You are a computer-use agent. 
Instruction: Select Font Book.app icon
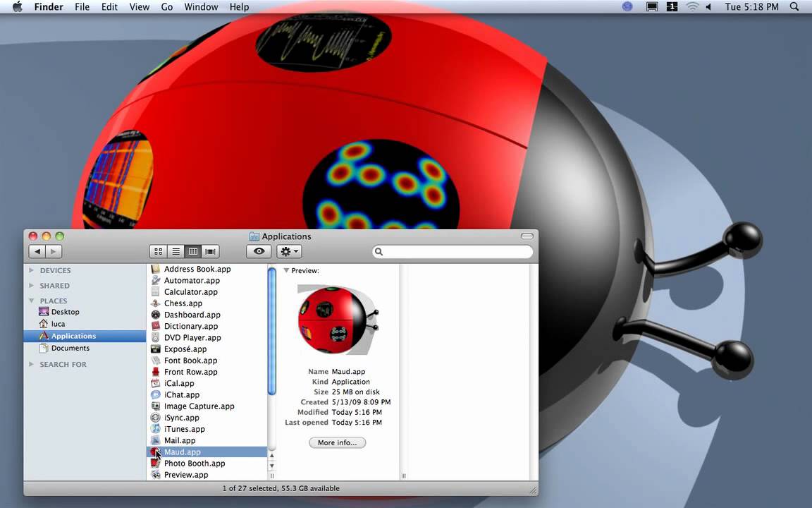(155, 361)
